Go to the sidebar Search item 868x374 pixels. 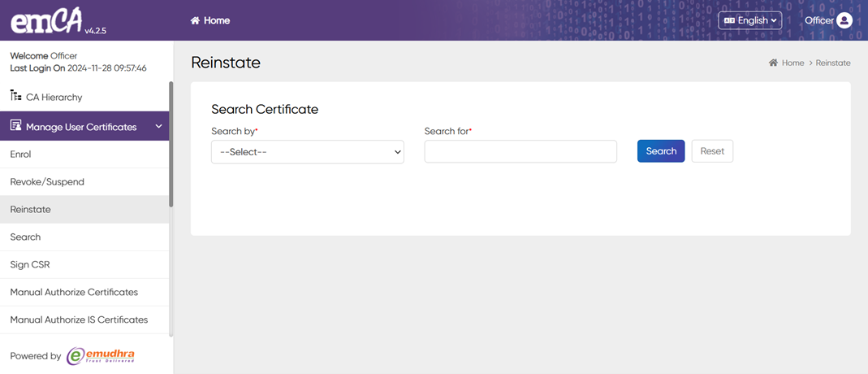25,237
